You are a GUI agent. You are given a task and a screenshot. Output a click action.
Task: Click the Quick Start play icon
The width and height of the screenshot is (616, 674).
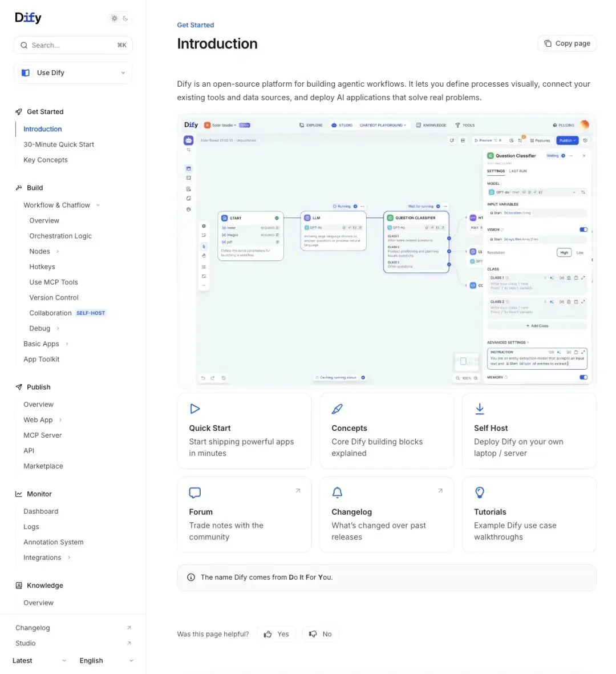pos(194,409)
